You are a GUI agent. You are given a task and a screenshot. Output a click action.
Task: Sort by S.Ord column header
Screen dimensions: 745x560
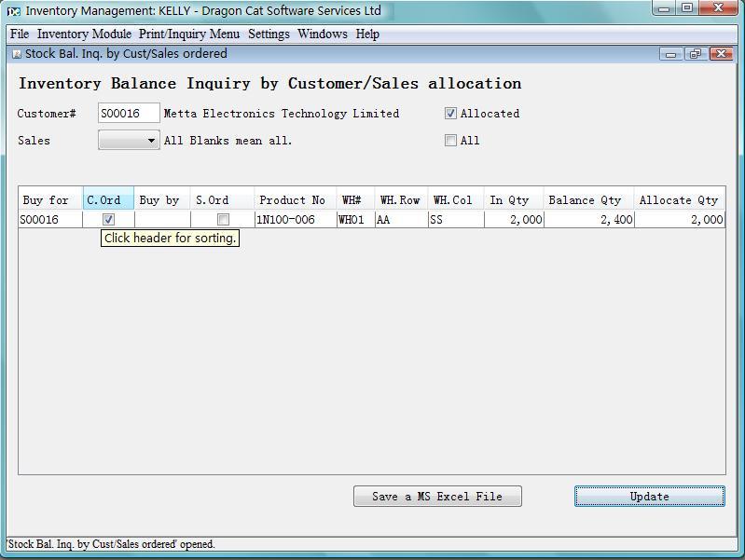[222, 200]
